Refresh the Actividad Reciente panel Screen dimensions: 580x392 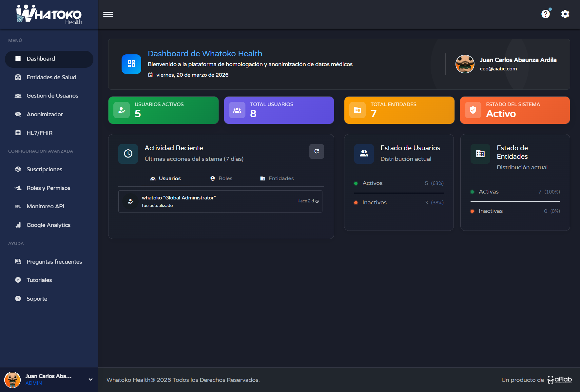pyautogui.click(x=317, y=151)
